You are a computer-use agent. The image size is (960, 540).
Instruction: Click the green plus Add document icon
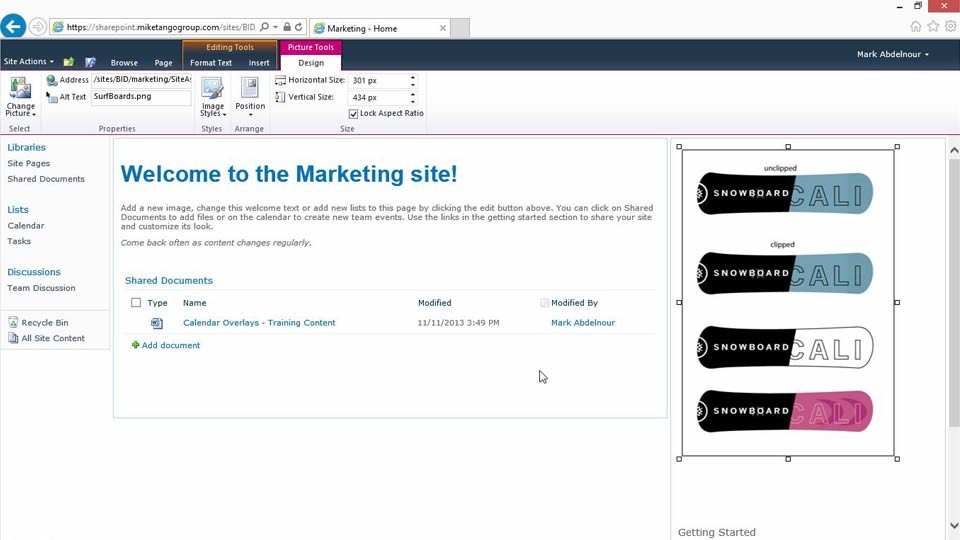click(x=135, y=345)
